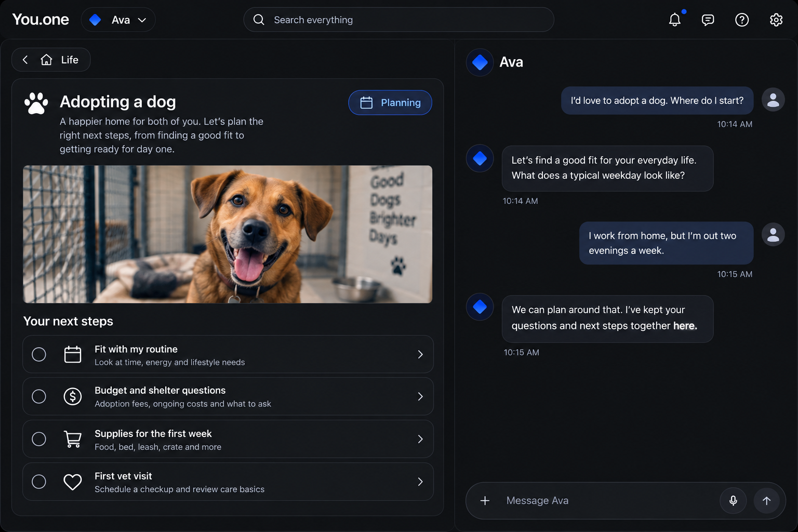Viewport: 798px width, 532px height.
Task: Click Ava's blue diamond avatar in chat header
Action: point(480,62)
